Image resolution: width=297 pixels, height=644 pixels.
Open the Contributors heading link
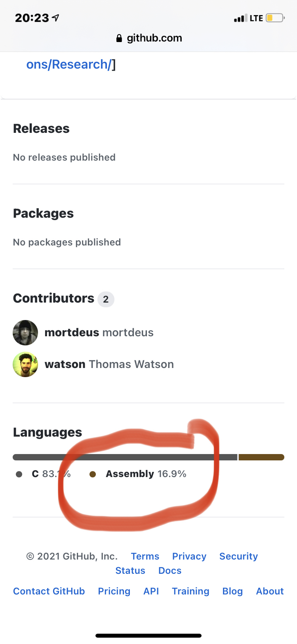(x=54, y=298)
